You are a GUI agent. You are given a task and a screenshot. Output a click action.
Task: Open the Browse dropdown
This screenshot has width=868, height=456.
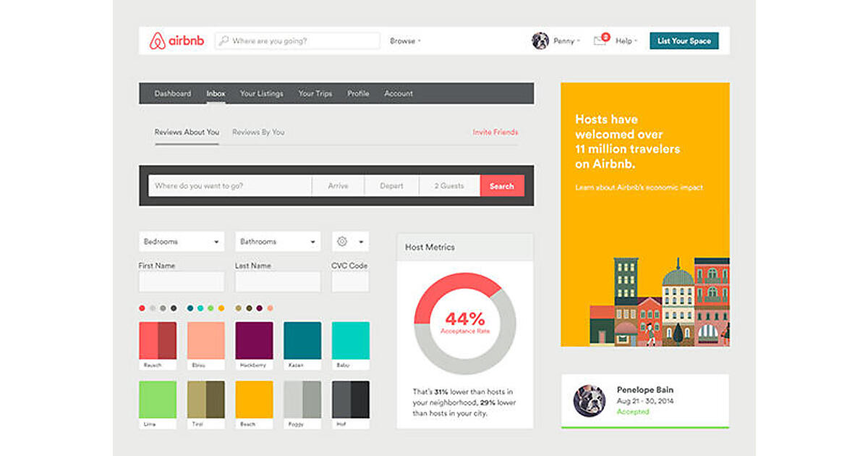(405, 41)
